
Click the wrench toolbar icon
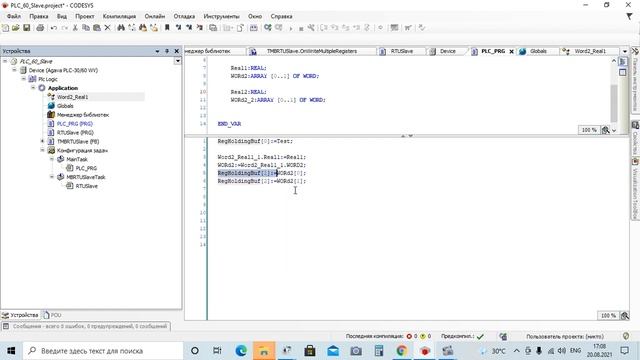coord(311,28)
